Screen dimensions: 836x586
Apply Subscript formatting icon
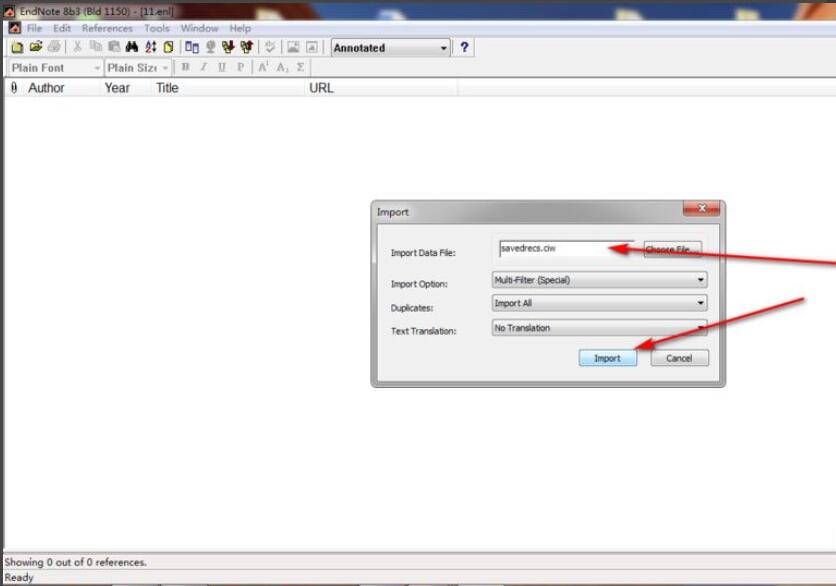point(283,67)
